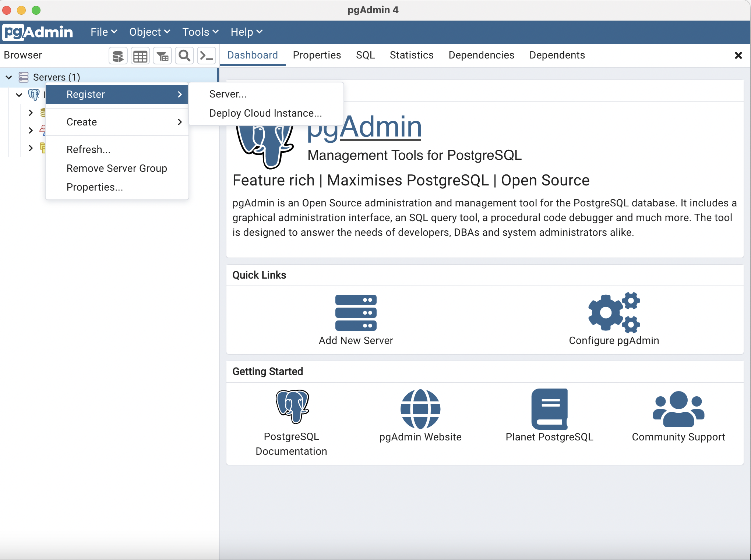The height and width of the screenshot is (560, 751).
Task: Click the Configure pgAdmin gears icon
Action: [x=614, y=312]
